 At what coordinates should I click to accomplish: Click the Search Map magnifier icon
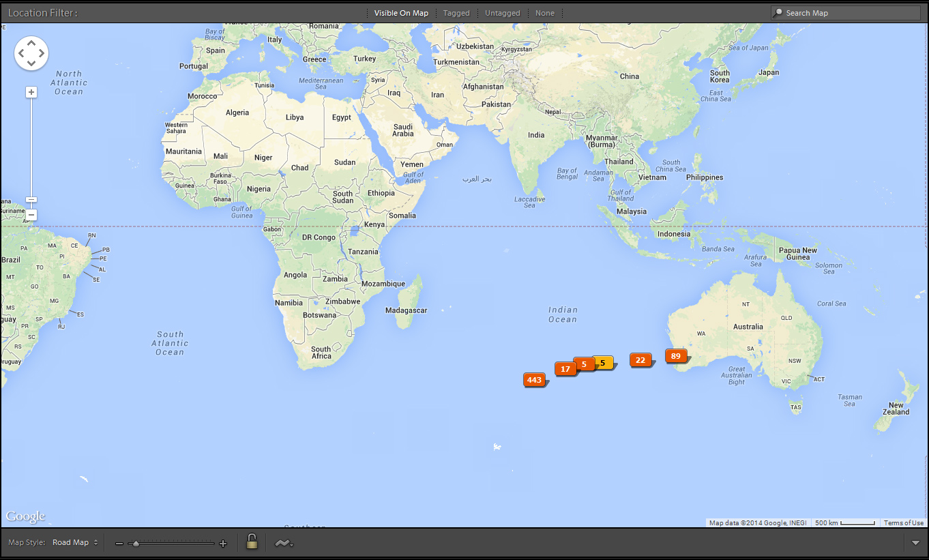point(778,13)
